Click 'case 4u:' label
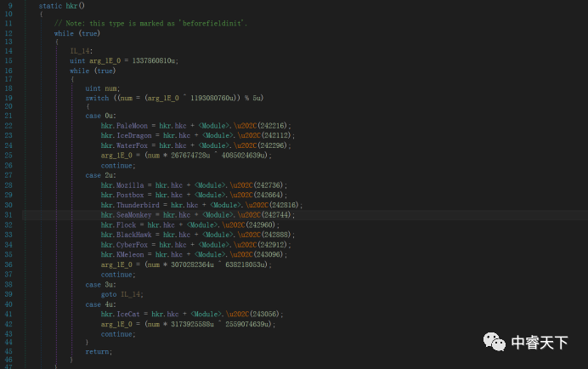 (x=100, y=304)
